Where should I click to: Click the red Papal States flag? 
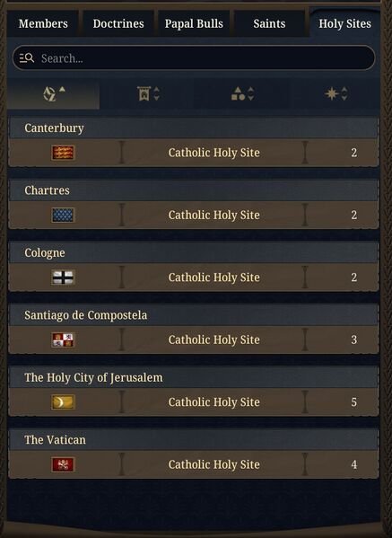63,464
